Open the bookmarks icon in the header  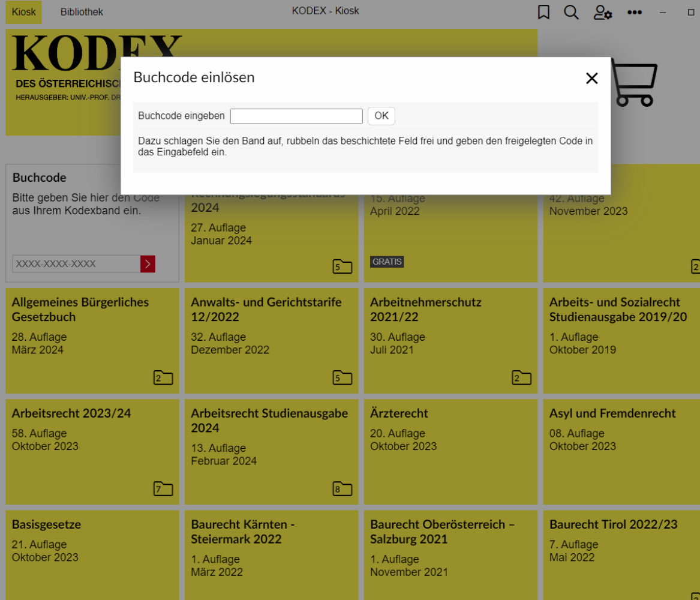pyautogui.click(x=543, y=12)
